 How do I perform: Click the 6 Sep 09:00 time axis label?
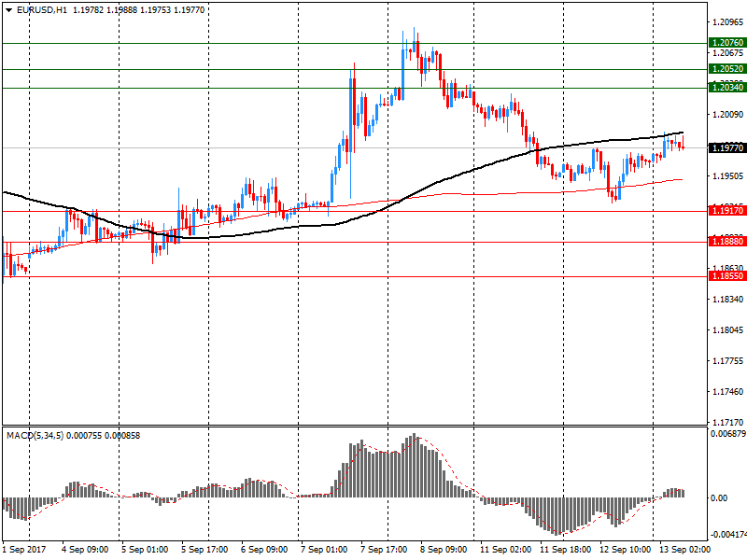coord(264,550)
